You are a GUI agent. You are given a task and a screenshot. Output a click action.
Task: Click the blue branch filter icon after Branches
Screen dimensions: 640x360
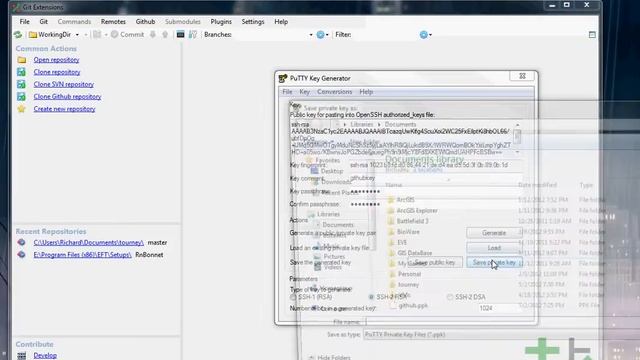pyautogui.click(x=320, y=35)
